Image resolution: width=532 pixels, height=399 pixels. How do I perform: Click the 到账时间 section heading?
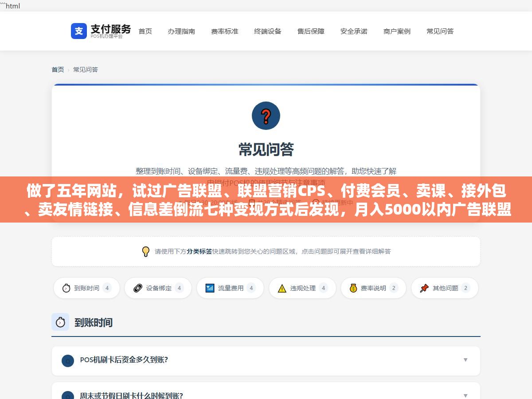[x=94, y=322]
